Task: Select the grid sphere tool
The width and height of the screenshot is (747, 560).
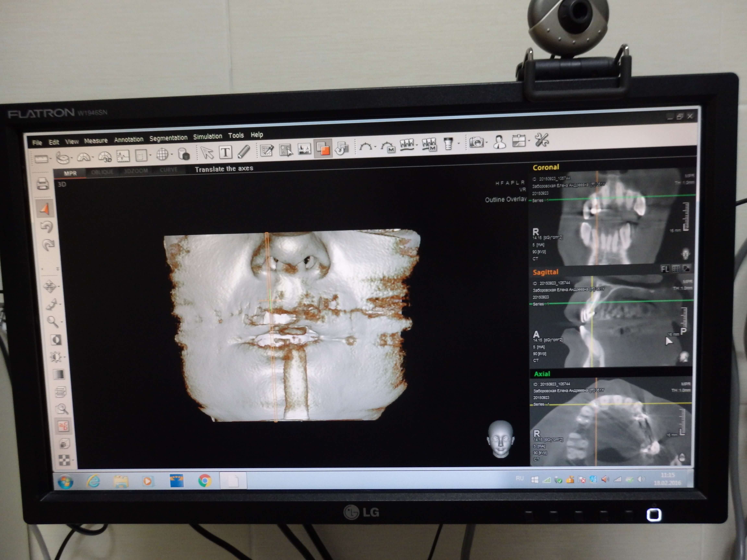Action: click(162, 155)
